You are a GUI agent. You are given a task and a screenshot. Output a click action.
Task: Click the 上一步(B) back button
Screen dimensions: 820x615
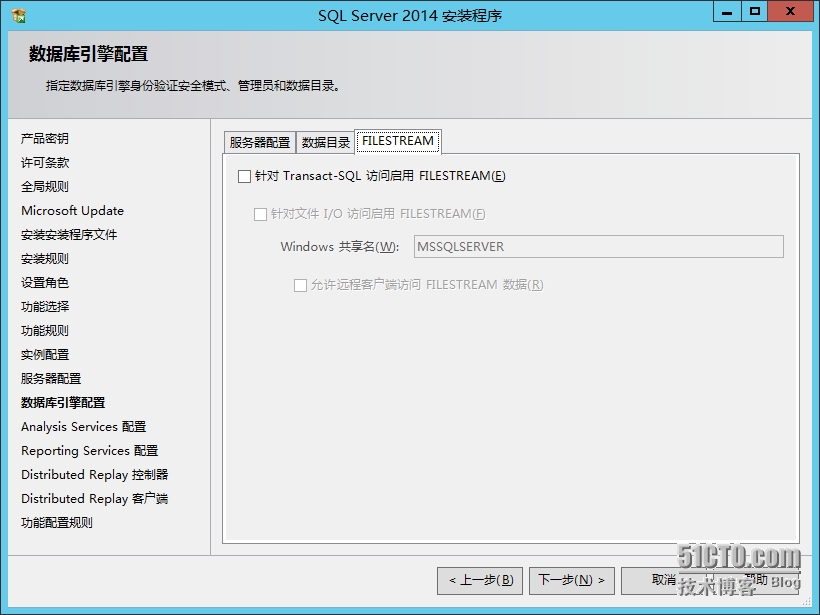coord(480,580)
